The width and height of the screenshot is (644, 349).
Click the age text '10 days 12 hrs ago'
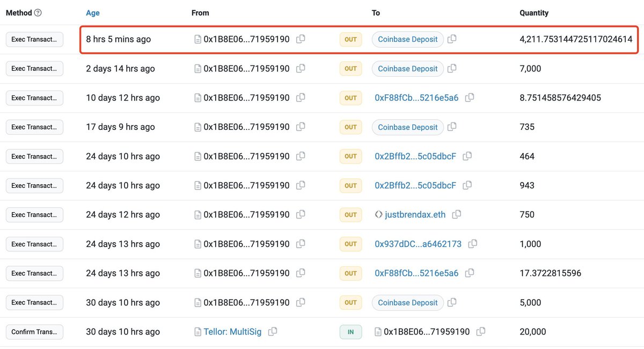(123, 98)
